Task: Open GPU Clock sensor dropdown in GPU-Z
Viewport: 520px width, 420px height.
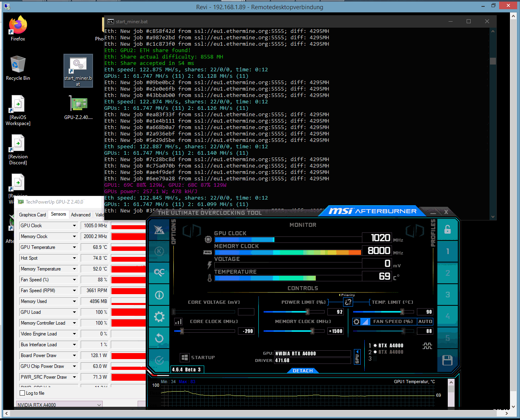Action: 74,226
